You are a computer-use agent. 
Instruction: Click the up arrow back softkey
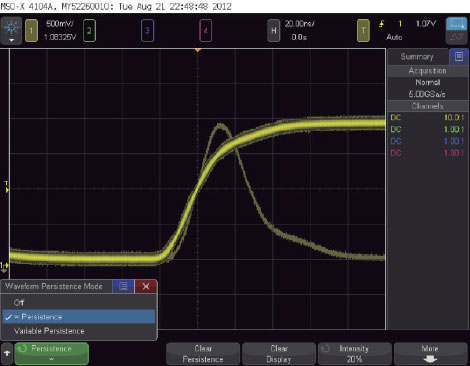7,353
